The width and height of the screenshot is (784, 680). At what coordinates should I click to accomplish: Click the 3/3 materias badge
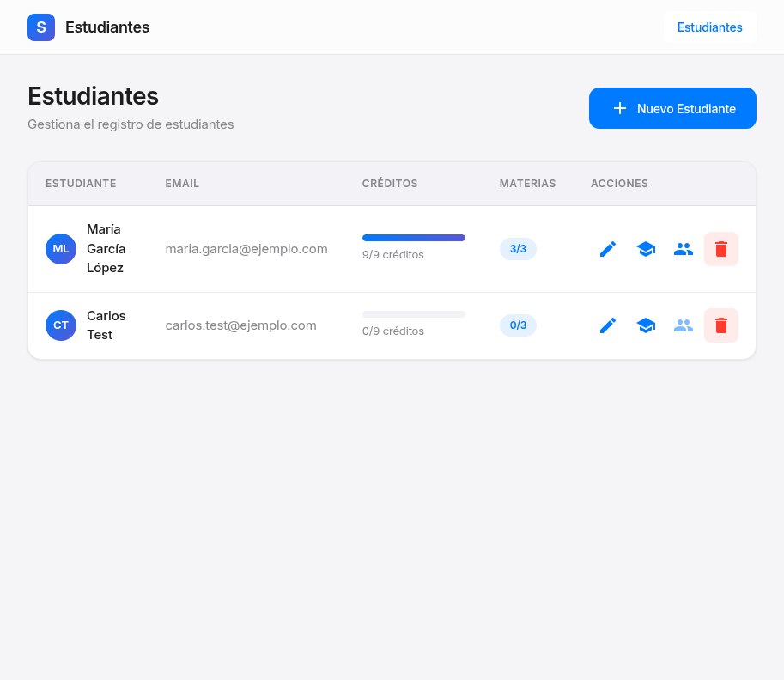point(518,249)
